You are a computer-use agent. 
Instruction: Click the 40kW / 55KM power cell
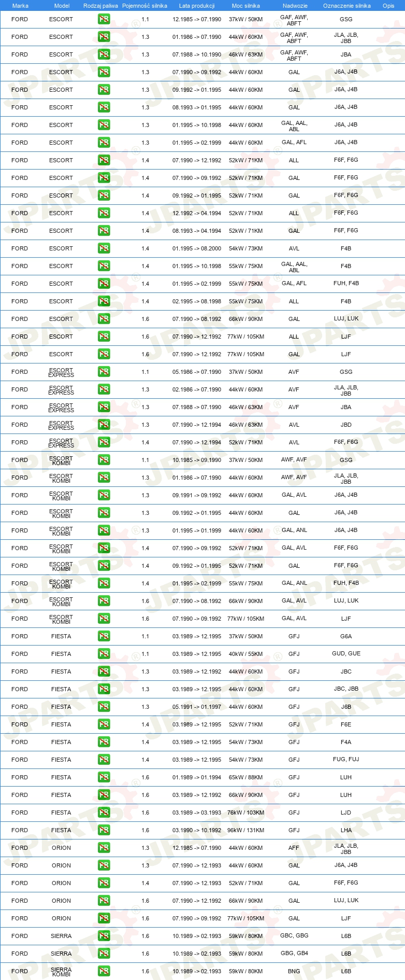(x=245, y=654)
